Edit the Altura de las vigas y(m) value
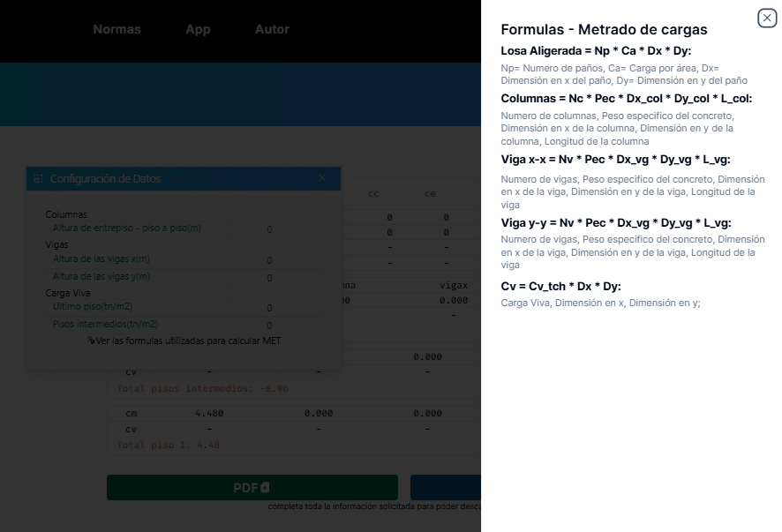Image resolution: width=782 pixels, height=532 pixels. pyautogui.click(x=269, y=278)
